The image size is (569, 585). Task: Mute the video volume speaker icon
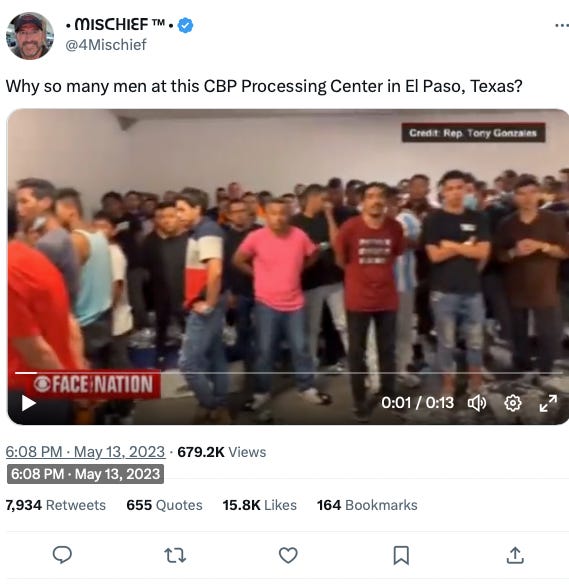(x=477, y=403)
